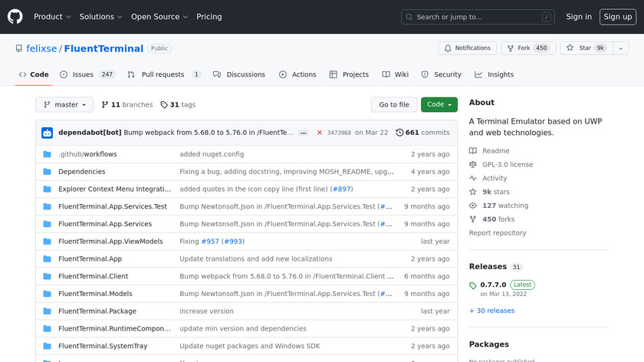Open the Insights tab

tap(494, 74)
